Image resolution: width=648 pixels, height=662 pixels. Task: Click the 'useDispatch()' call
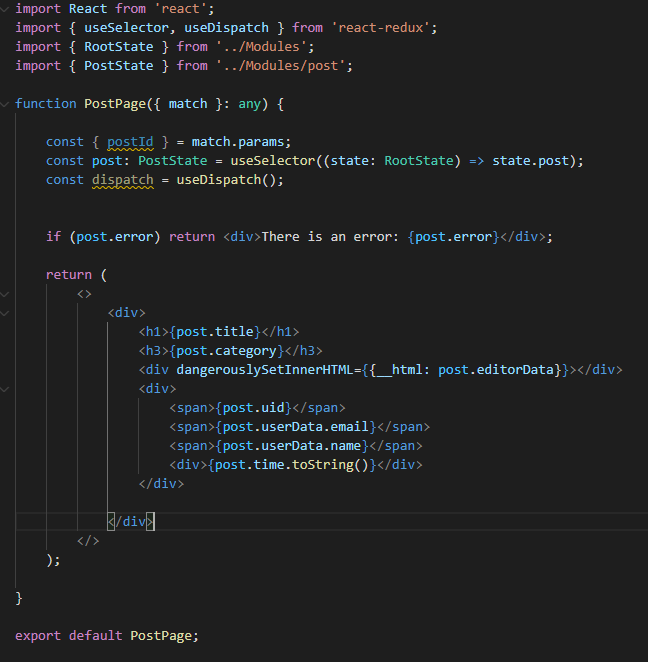tap(226, 180)
